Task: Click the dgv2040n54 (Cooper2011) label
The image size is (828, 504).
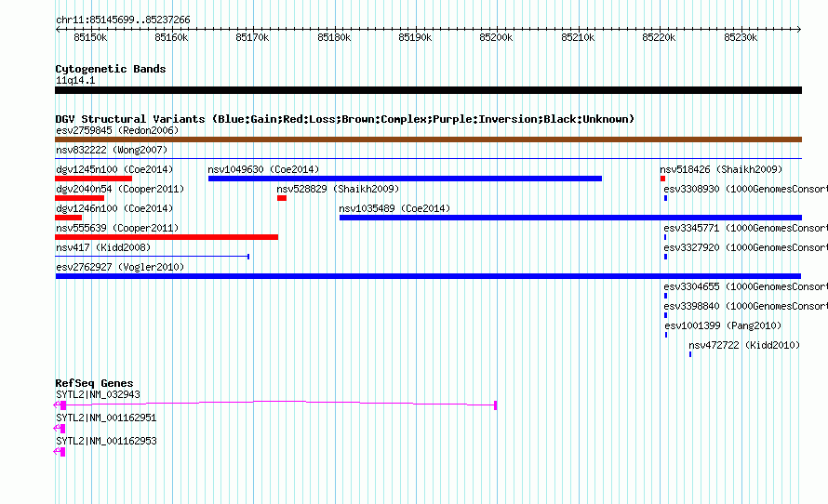Action: click(120, 189)
